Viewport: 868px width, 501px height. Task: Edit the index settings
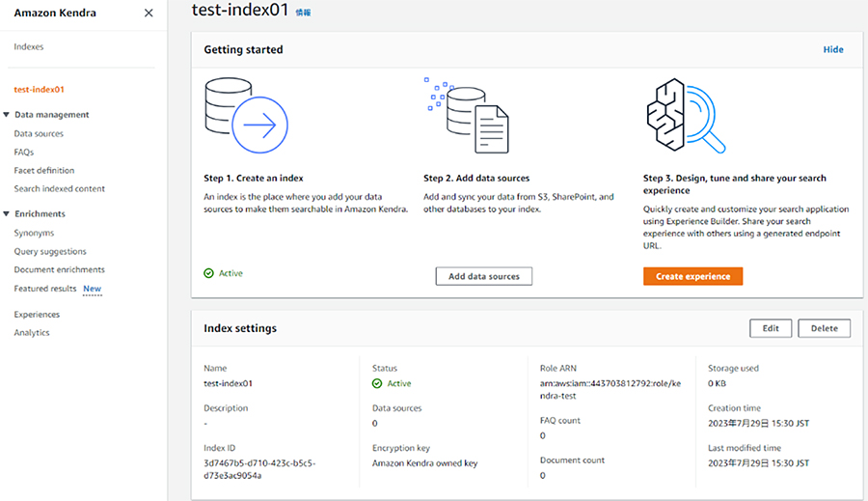point(771,328)
